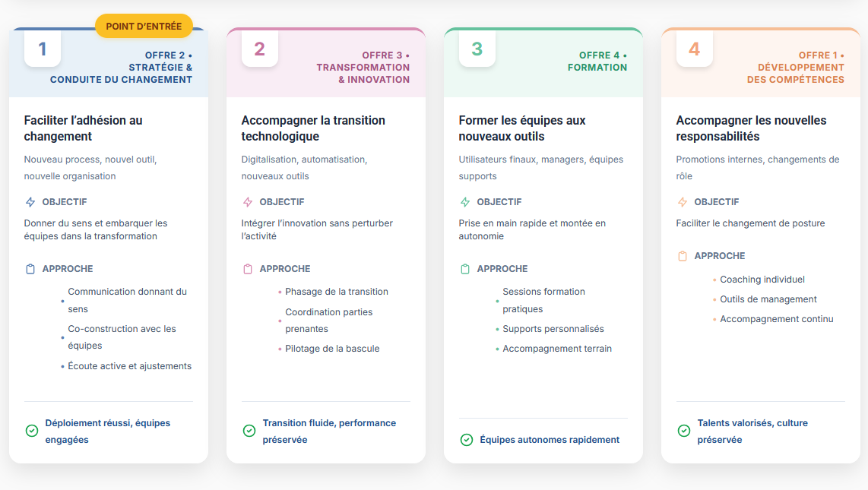Select the number 4 step badge
Image resolution: width=868 pixels, height=490 pixels.
[x=695, y=49]
